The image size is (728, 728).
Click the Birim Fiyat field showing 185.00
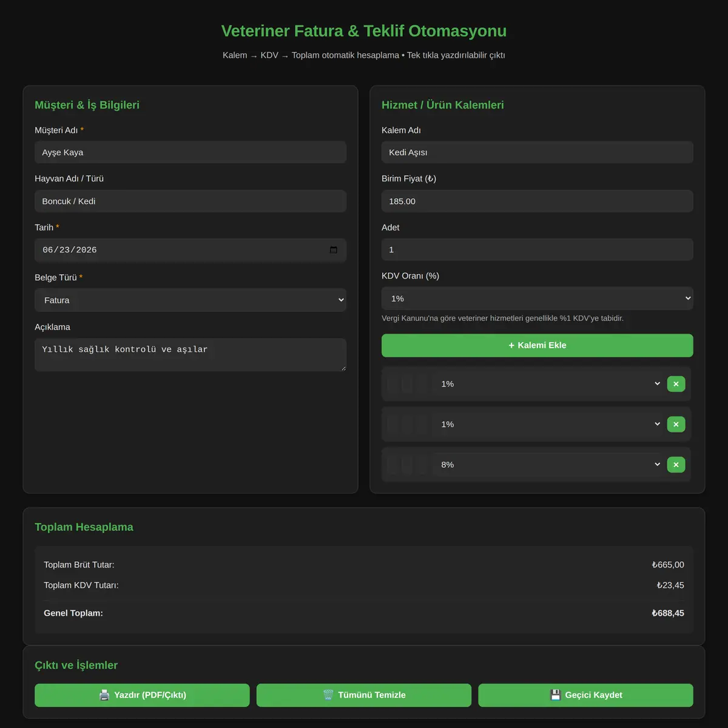pyautogui.click(x=538, y=201)
